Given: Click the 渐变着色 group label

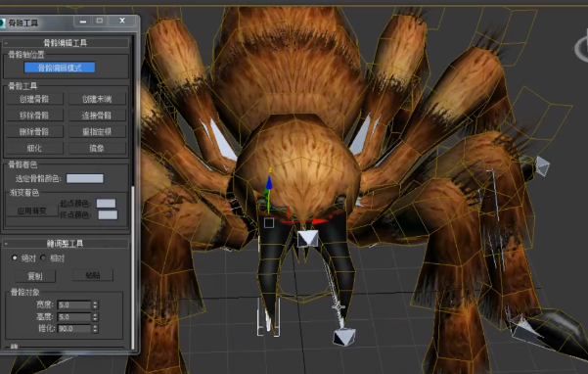Looking at the screenshot, I should (24, 193).
